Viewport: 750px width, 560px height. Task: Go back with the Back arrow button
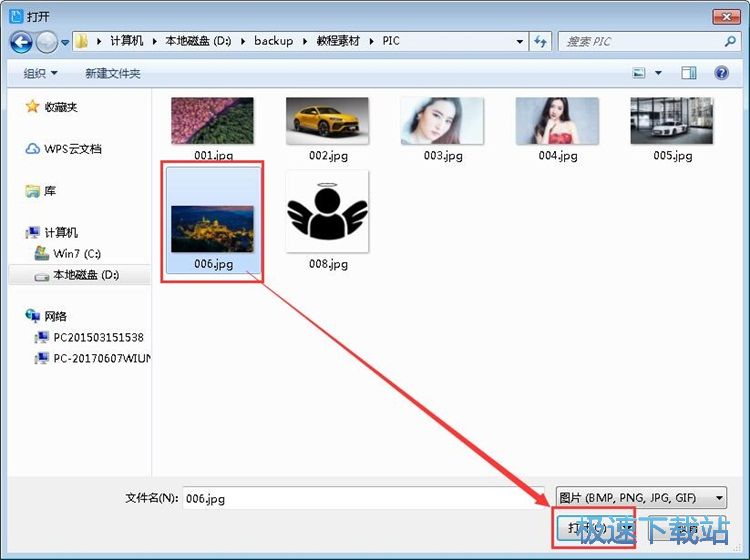click(x=21, y=42)
